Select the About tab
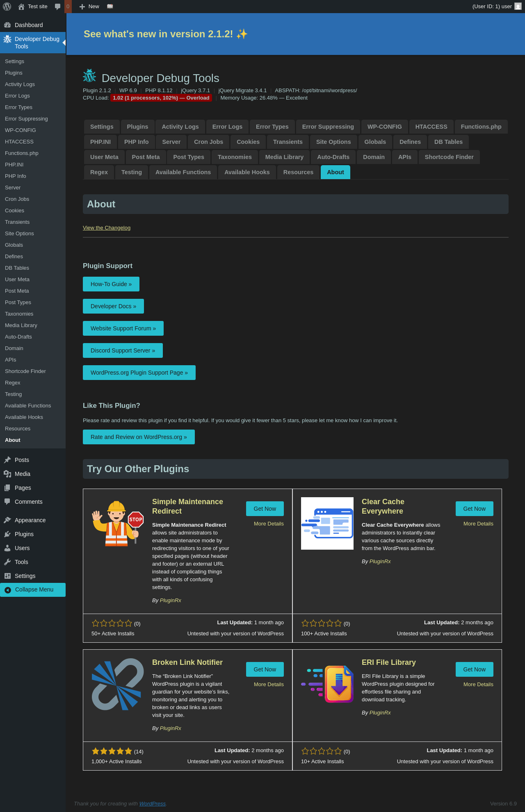Image resolution: width=525 pixels, height=812 pixels. point(336,172)
